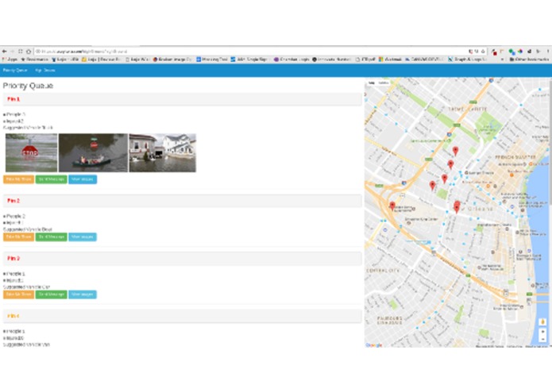Click the People line under Pin 1
This screenshot has height=392, width=552.
(x=14, y=114)
